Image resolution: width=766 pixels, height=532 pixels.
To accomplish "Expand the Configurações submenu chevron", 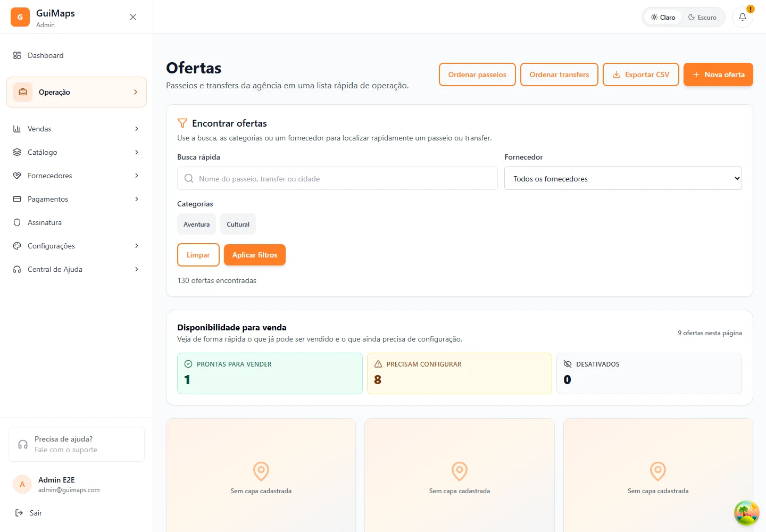I will coord(137,246).
